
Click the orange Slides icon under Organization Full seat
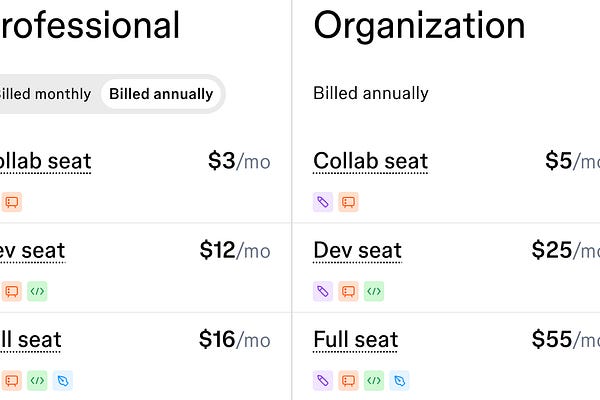[x=348, y=380]
